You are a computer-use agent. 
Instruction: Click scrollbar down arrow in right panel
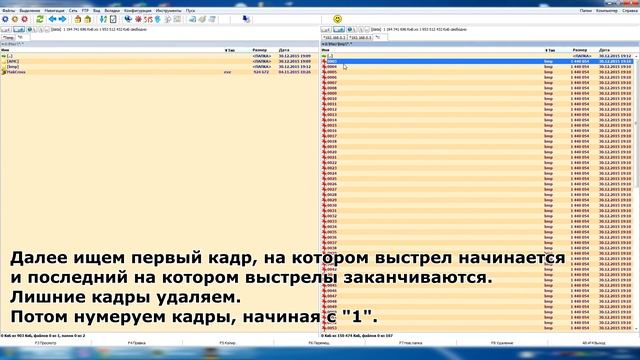tap(637, 328)
